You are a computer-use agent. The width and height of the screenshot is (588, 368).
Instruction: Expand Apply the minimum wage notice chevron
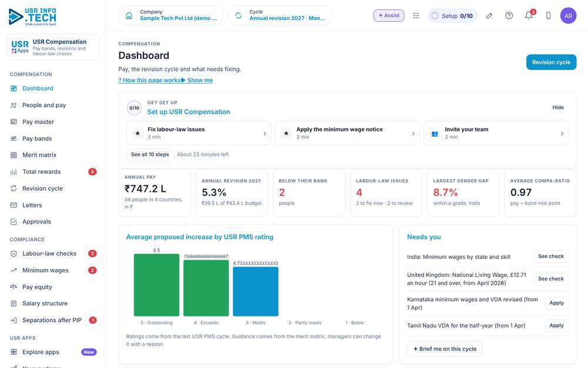pos(413,133)
